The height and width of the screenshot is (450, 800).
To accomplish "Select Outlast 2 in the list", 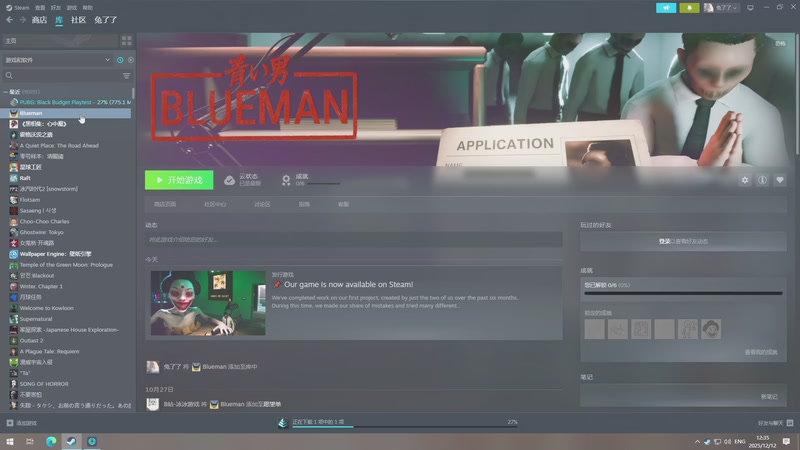I will tap(31, 340).
